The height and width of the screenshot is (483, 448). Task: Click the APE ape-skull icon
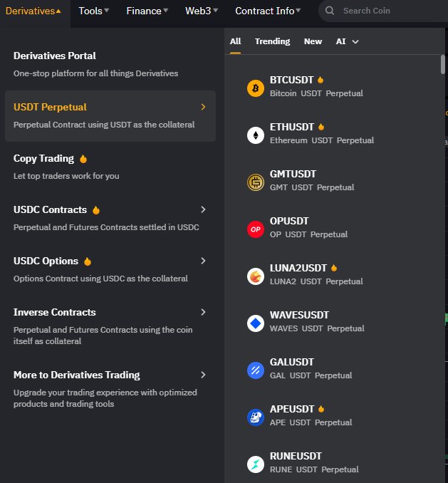pyautogui.click(x=256, y=417)
